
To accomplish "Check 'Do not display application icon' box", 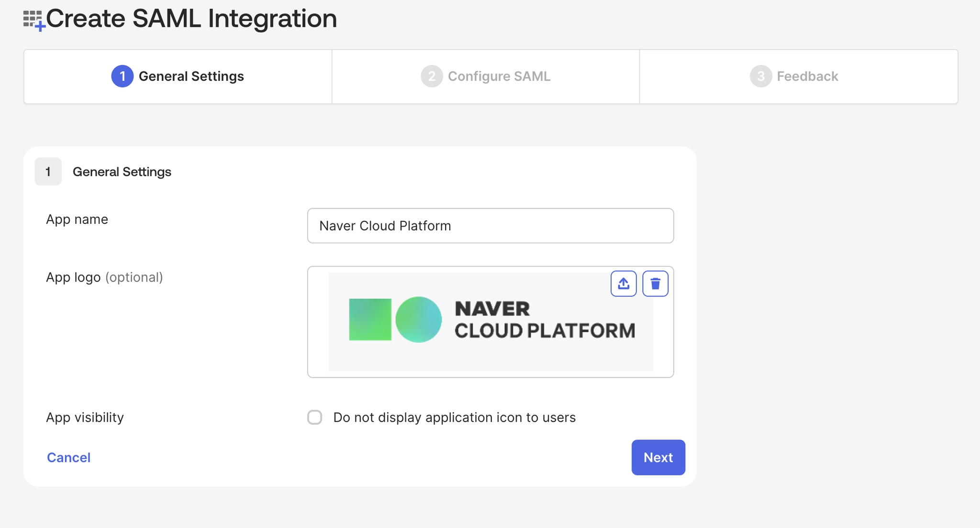I will point(315,418).
